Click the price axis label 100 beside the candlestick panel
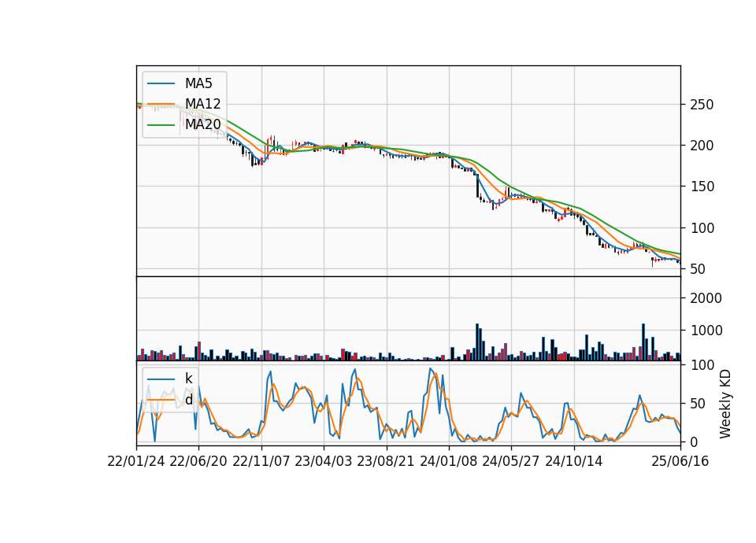 pyautogui.click(x=702, y=228)
